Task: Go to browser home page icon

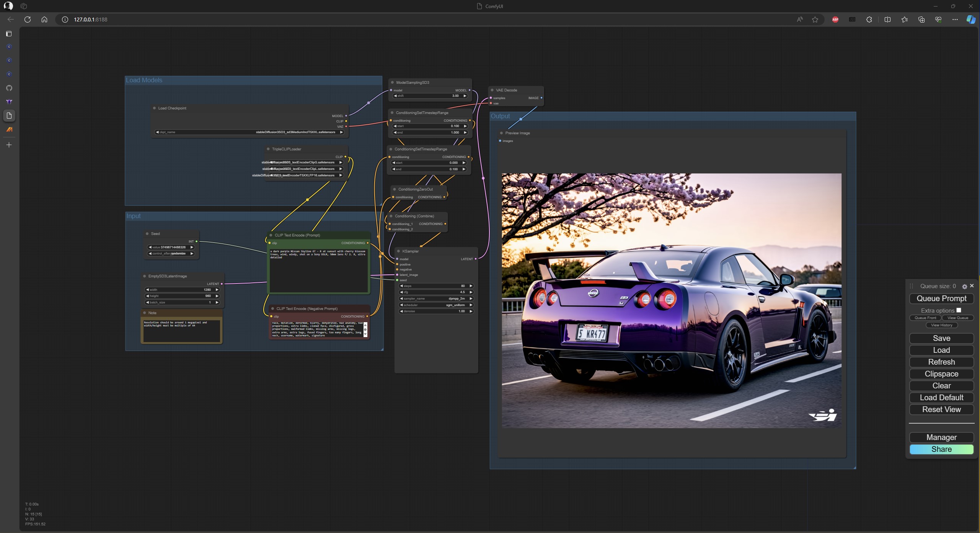Action: click(44, 20)
